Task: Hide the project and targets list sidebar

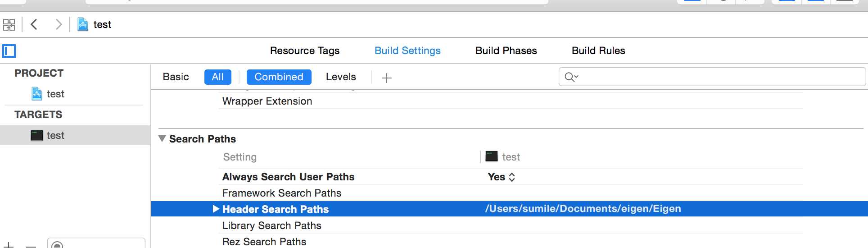Action: click(9, 51)
